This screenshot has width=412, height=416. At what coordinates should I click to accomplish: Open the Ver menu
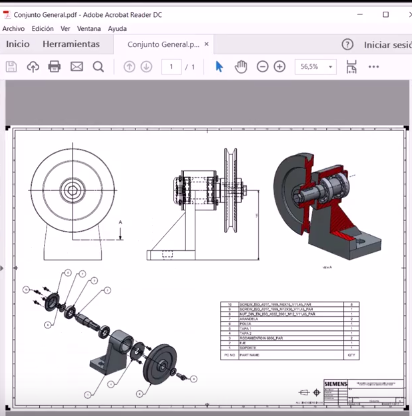pyautogui.click(x=65, y=29)
